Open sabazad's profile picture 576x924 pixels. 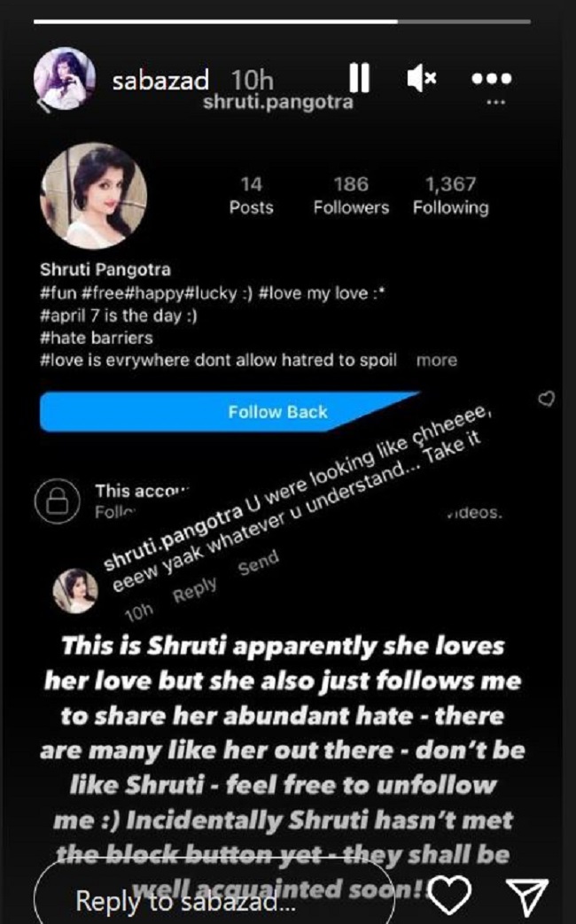(x=65, y=79)
